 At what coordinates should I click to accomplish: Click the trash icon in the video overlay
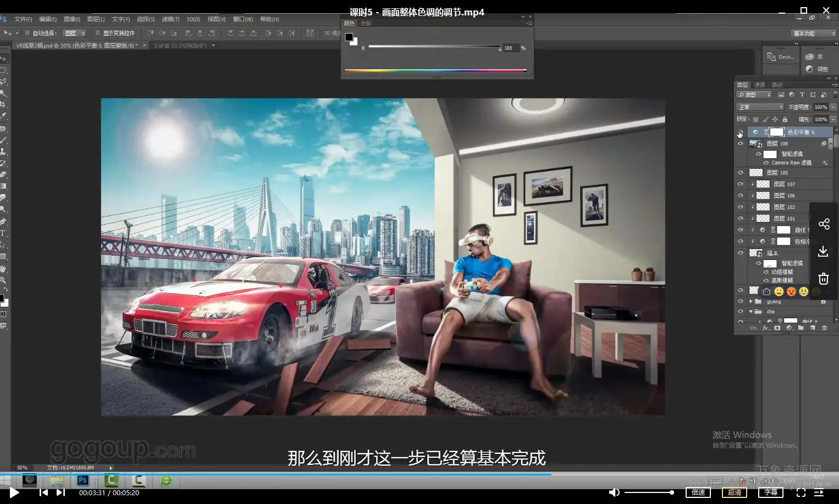tap(823, 279)
